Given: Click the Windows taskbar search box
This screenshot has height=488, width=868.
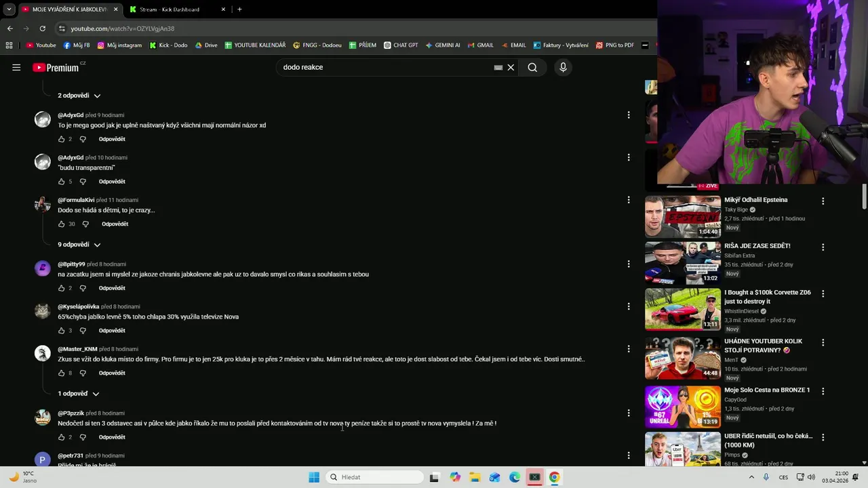Looking at the screenshot, I should (x=374, y=477).
